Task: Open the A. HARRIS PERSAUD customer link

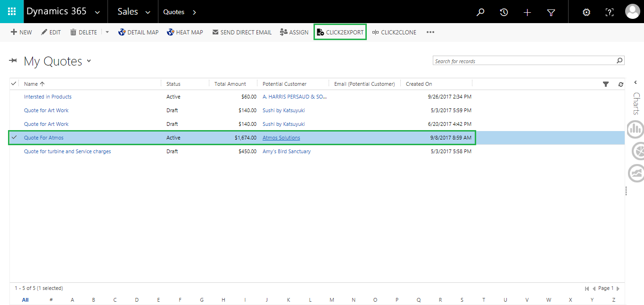Action: click(295, 97)
